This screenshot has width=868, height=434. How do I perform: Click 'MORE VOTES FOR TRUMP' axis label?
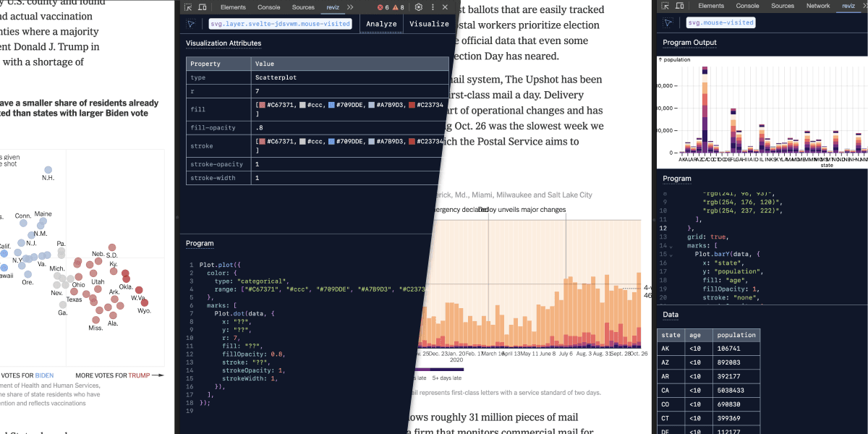[x=112, y=375]
